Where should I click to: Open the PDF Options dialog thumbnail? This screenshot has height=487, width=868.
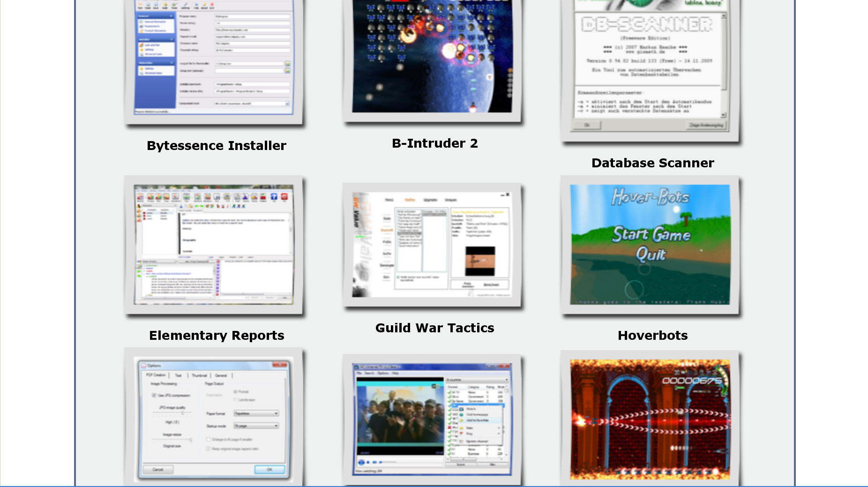[x=214, y=417]
